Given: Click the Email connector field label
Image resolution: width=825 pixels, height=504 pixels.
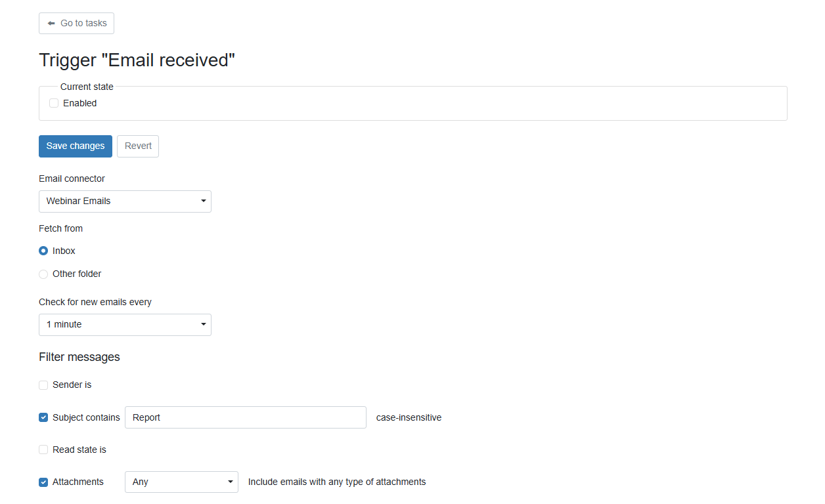Looking at the screenshot, I should (72, 178).
